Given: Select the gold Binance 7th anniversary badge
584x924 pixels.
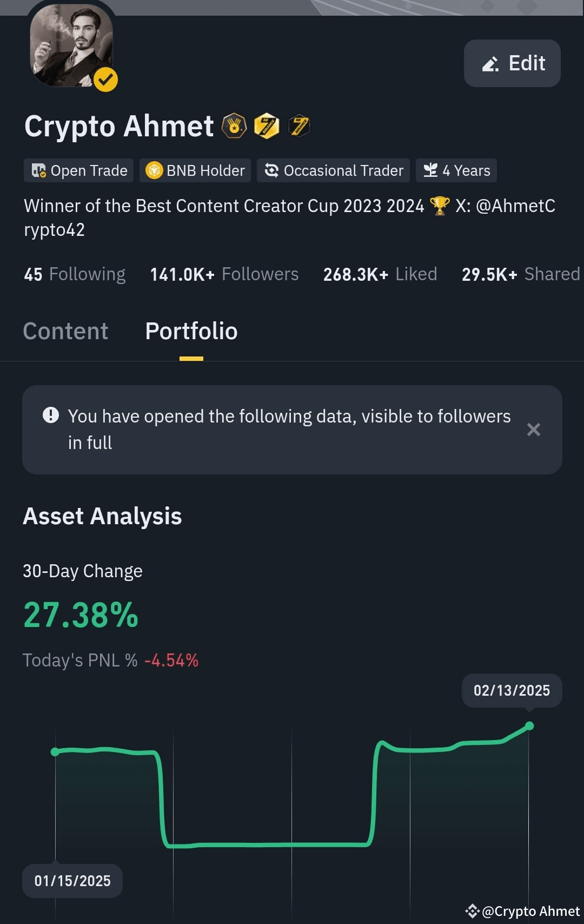Looking at the screenshot, I should (x=266, y=126).
